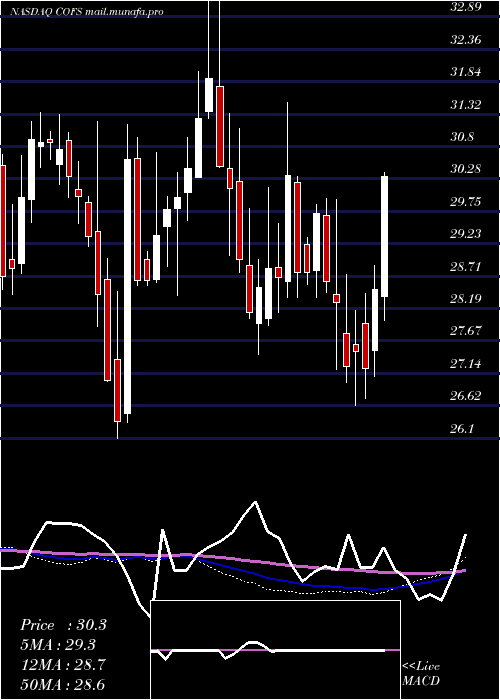Viewport: 500px width, 700px height.
Task: Click the 28.19 price axis label
Action: pyautogui.click(x=466, y=299)
